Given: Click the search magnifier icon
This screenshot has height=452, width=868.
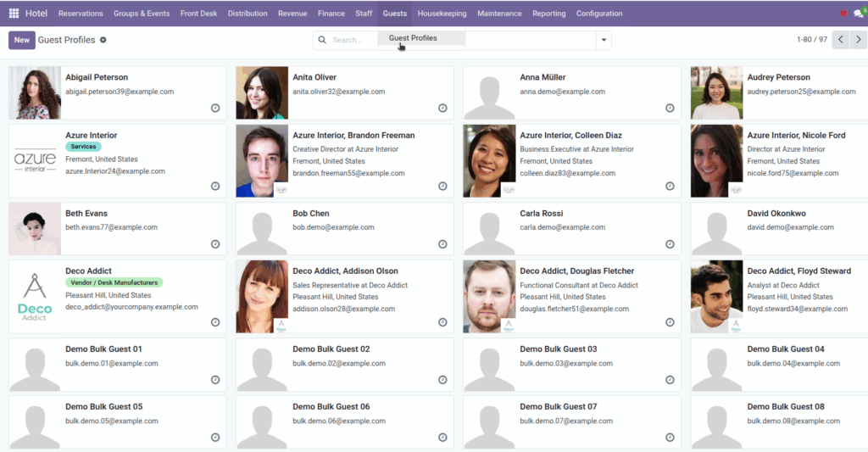Looking at the screenshot, I should click(322, 40).
